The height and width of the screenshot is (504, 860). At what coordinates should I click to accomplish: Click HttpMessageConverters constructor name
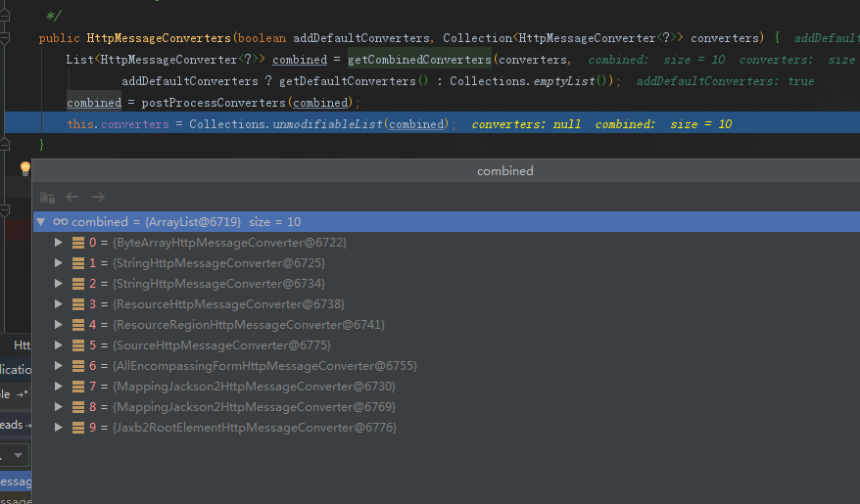(x=159, y=38)
